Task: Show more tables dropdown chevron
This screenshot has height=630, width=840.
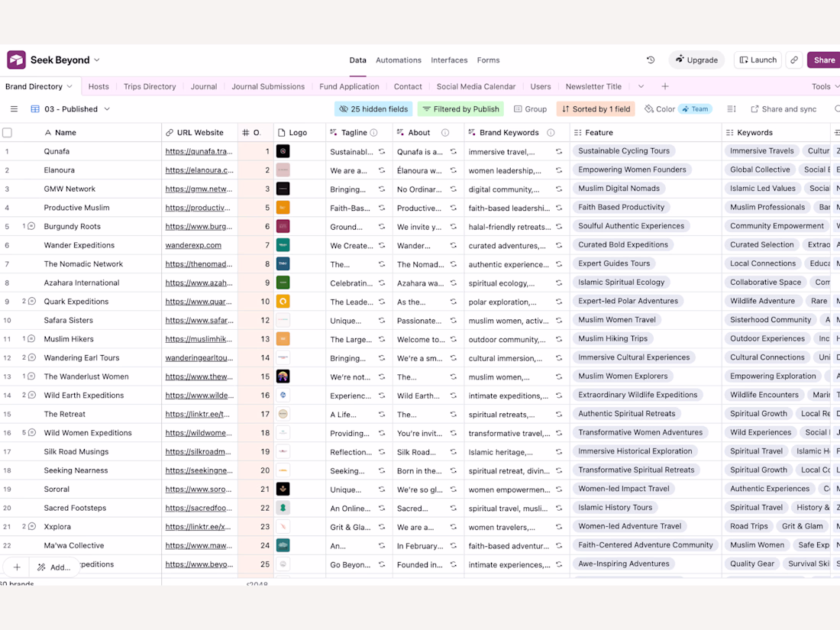Action: tap(641, 86)
